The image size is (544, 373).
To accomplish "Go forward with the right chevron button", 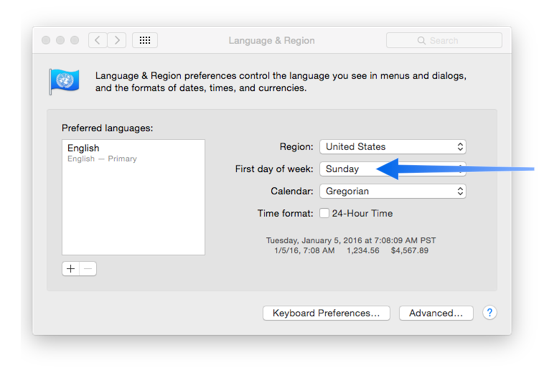I will pyautogui.click(x=117, y=40).
